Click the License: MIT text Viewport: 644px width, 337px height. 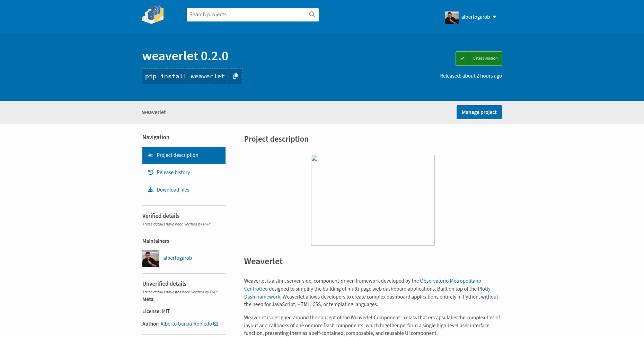[x=156, y=311]
